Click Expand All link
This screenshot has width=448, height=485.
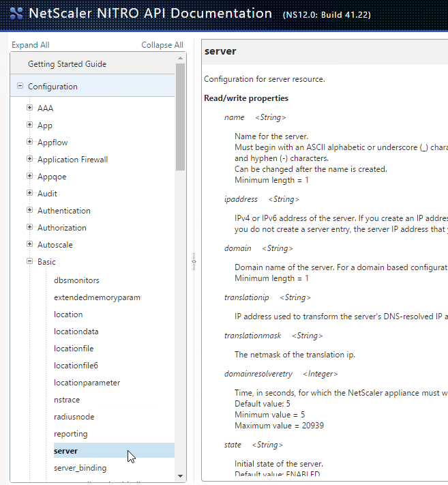pos(30,45)
